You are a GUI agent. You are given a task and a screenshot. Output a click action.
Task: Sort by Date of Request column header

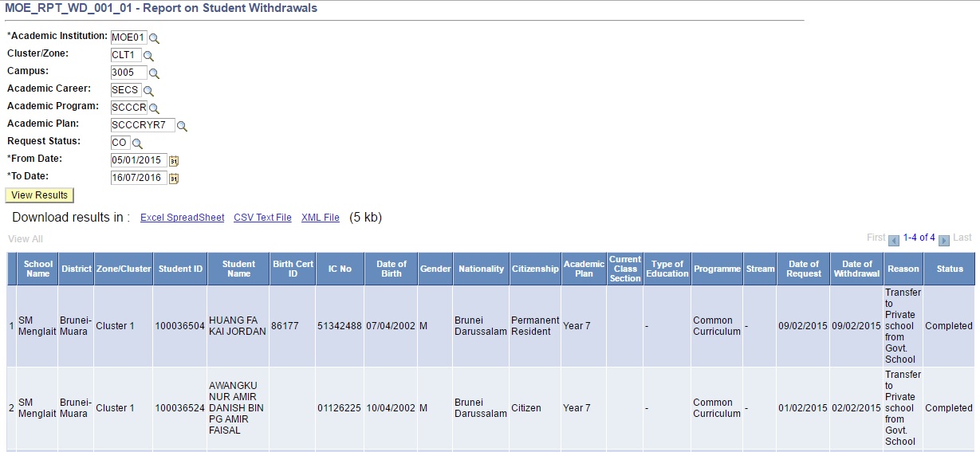point(804,269)
